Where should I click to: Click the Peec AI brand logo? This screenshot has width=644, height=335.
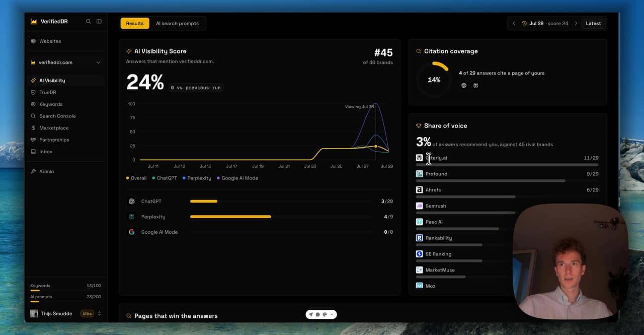420,222
